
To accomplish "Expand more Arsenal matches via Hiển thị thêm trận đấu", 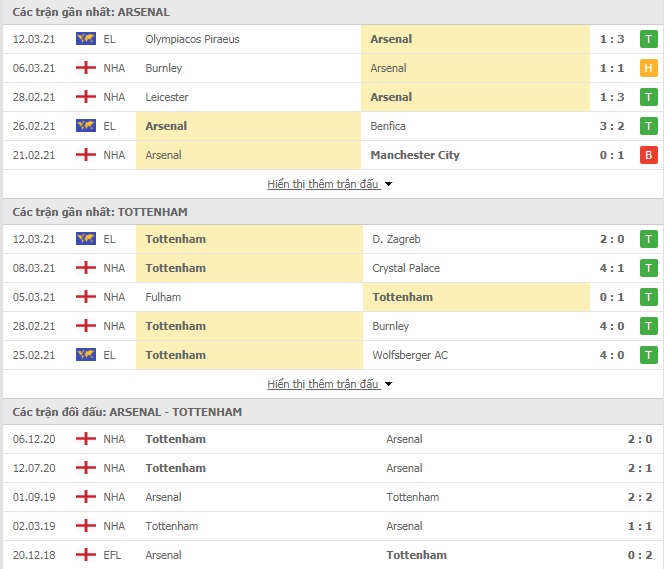I will [x=323, y=184].
